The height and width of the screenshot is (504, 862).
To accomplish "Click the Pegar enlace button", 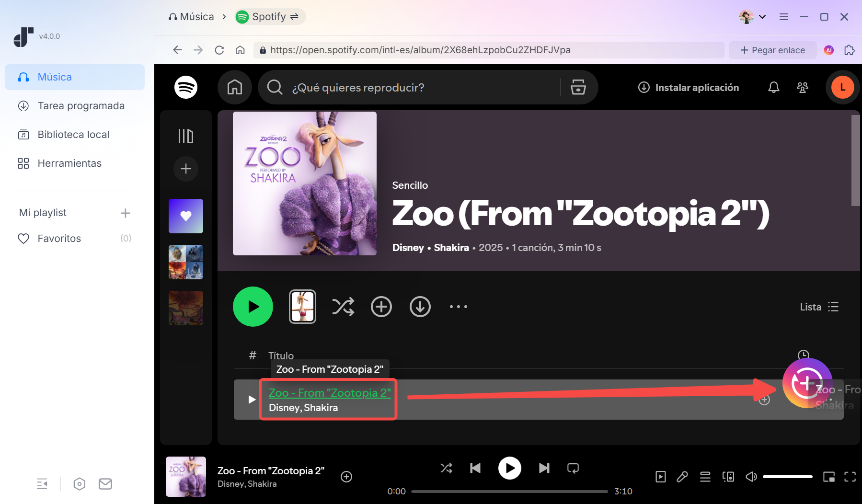I will click(x=772, y=50).
